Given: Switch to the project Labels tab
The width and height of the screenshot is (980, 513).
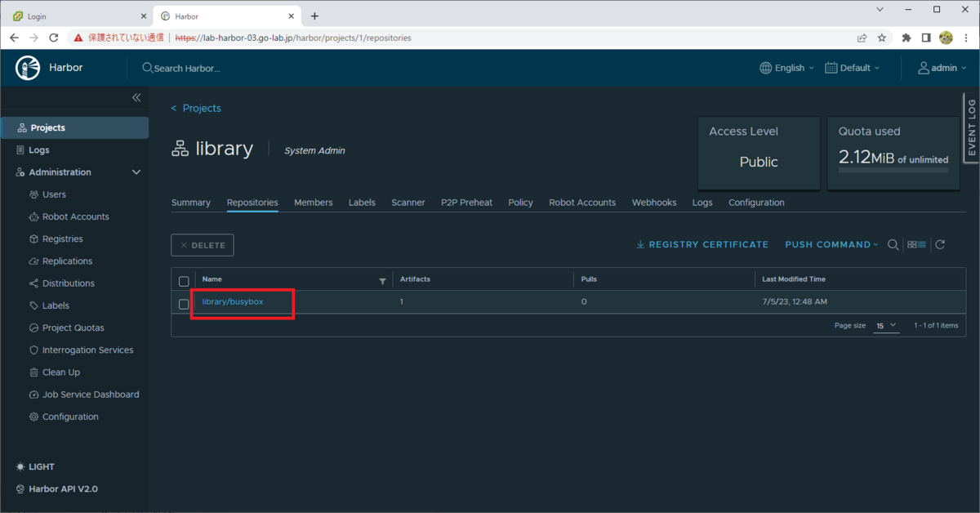Looking at the screenshot, I should [362, 203].
